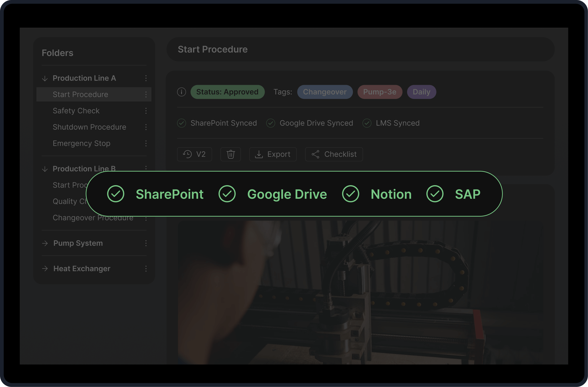Click the Export download button
Viewport: 588px width, 387px height.
click(x=273, y=154)
